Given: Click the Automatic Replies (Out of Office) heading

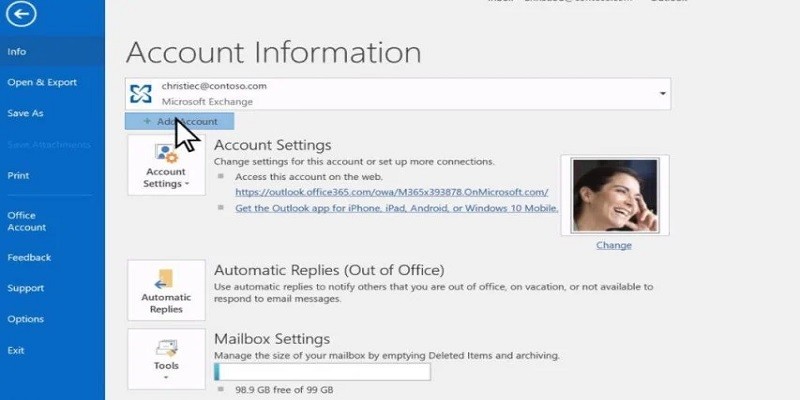Looking at the screenshot, I should click(x=329, y=269).
